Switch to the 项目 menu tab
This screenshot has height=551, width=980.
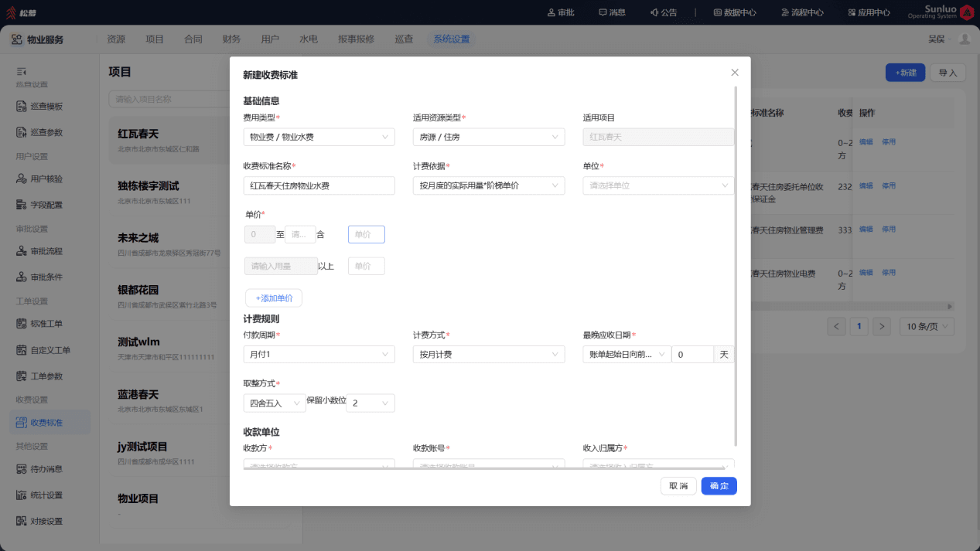pos(155,39)
